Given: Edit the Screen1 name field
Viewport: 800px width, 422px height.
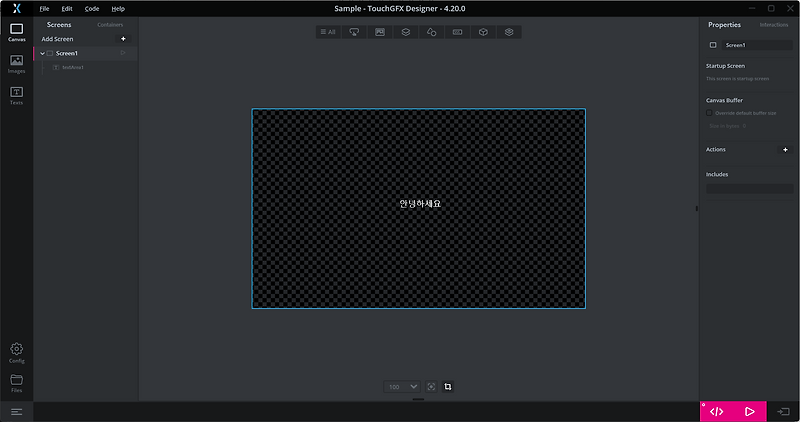Looking at the screenshot, I should [x=758, y=45].
